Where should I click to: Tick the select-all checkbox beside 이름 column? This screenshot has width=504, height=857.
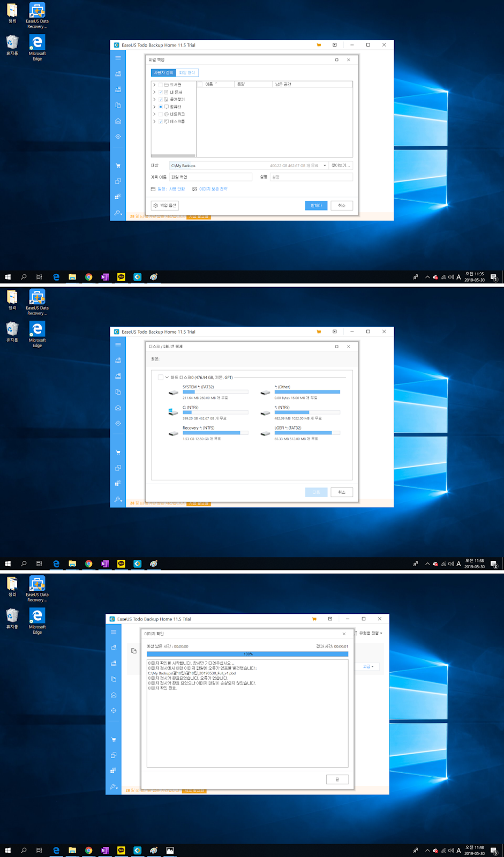200,84
